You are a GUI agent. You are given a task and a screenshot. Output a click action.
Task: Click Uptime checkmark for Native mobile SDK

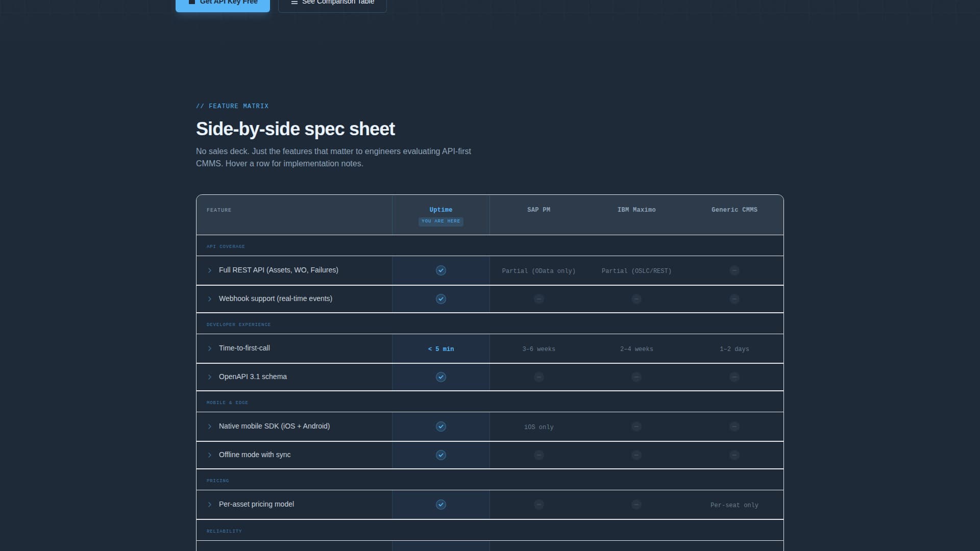(x=441, y=427)
